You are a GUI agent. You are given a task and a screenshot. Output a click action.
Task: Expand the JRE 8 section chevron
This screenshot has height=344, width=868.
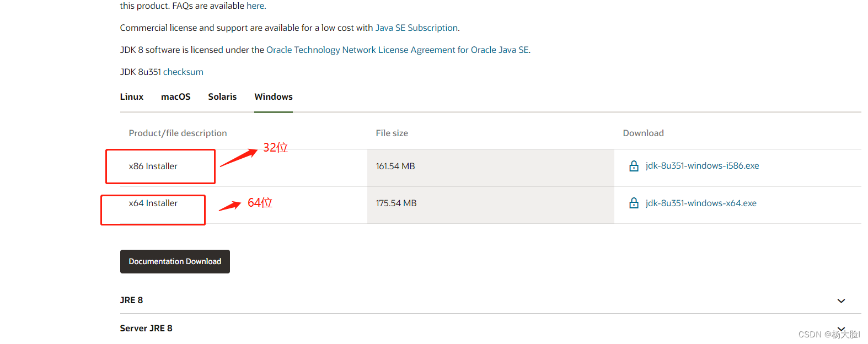click(841, 301)
